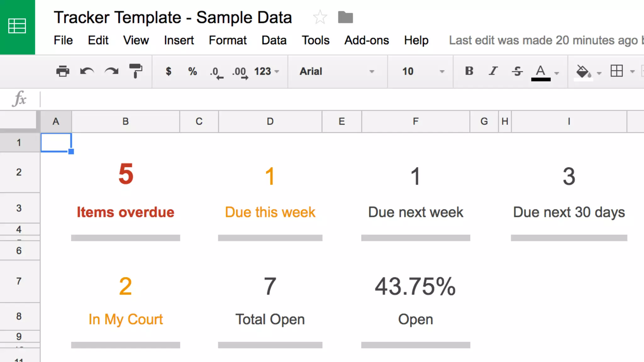Toggle italic formatting
Viewport: 644px width, 362px height.
click(x=493, y=71)
